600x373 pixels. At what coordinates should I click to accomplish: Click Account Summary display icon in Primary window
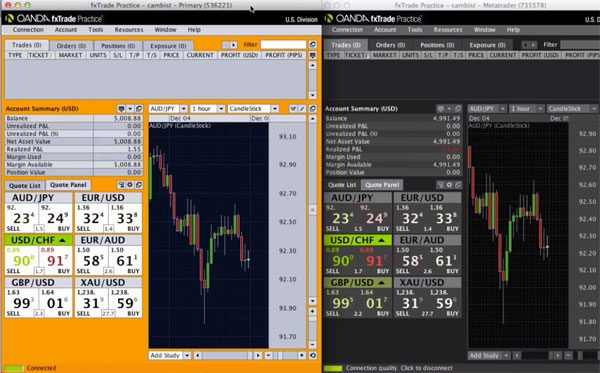tap(121, 109)
